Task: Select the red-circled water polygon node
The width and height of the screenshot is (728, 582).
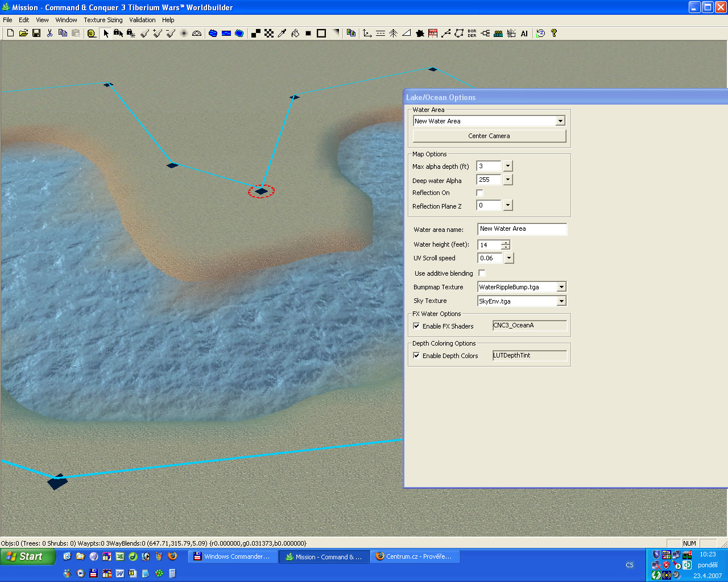Action: click(261, 192)
